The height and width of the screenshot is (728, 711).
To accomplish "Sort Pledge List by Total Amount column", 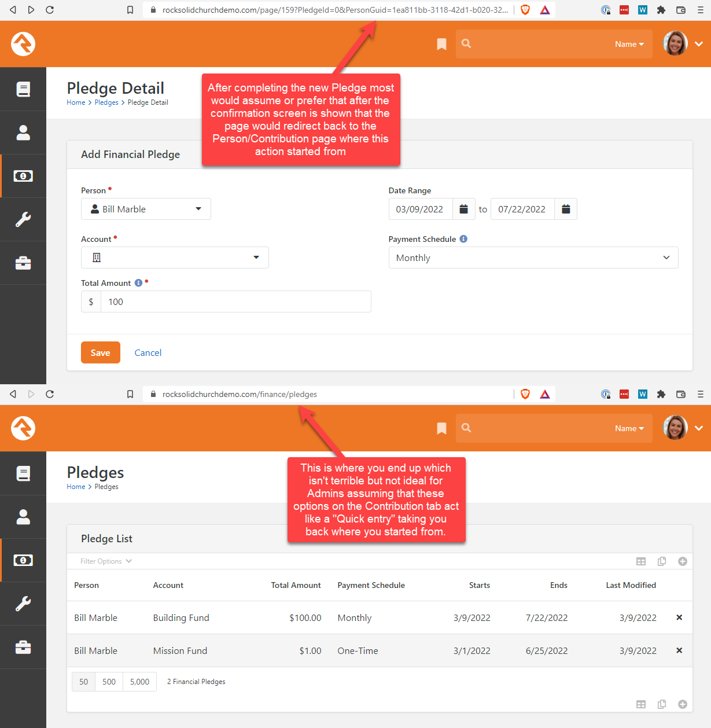I will (296, 585).
